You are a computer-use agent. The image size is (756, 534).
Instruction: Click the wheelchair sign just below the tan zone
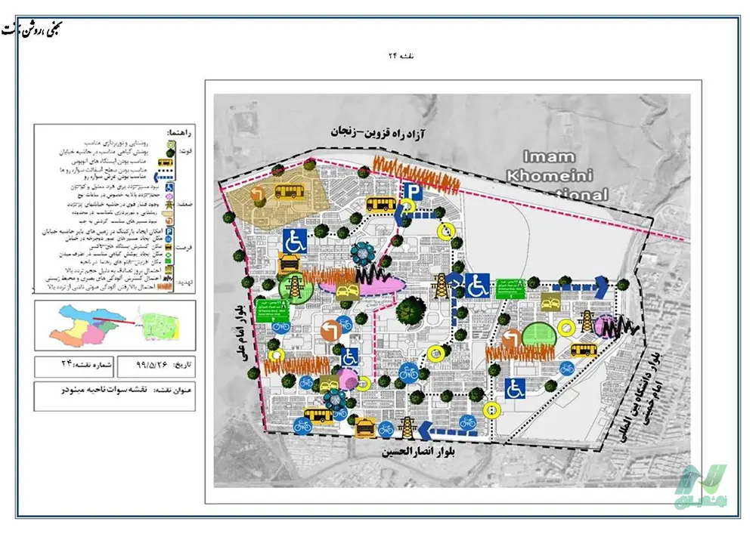[294, 240]
